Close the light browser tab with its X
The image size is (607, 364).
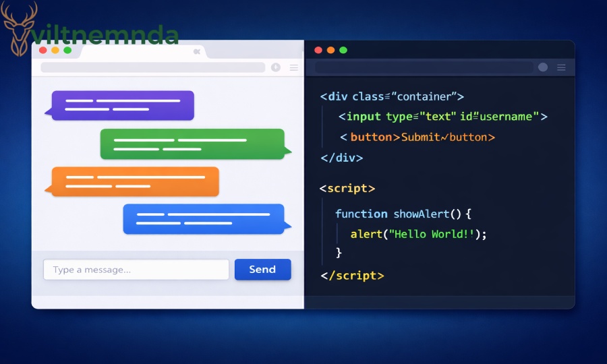coord(197,51)
